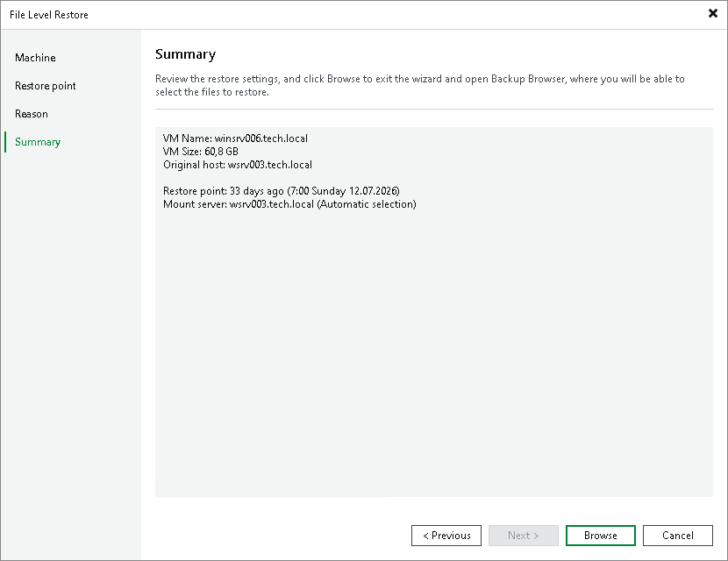The width and height of the screenshot is (728, 561).
Task: Click the Original host: wsrv003.tech.local line
Action: (x=237, y=165)
